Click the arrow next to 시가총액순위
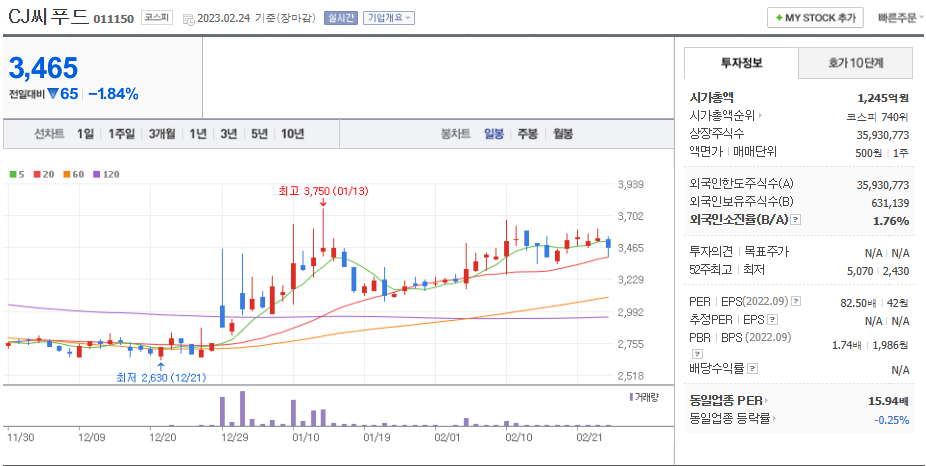 (x=760, y=116)
